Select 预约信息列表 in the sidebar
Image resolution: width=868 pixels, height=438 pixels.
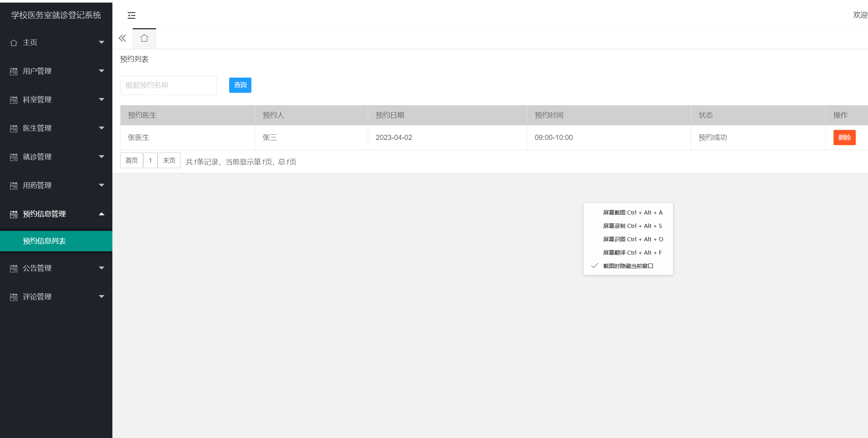43,241
